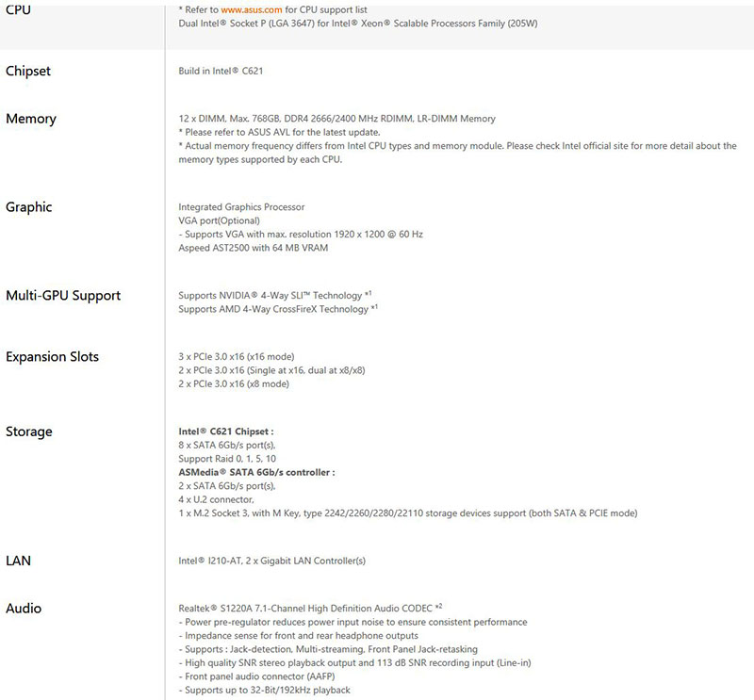Select the Intel C621 Chipset bold subheading
Image resolution: width=754 pixels, height=700 pixels.
point(226,431)
